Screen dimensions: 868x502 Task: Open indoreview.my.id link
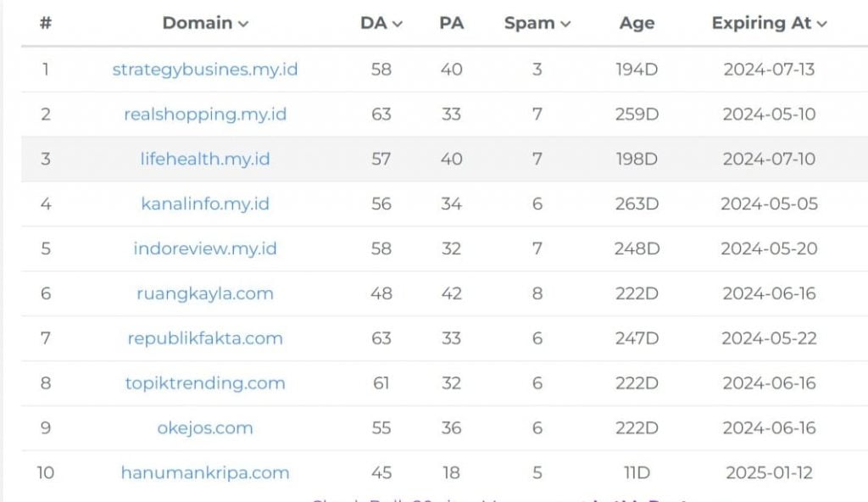click(x=205, y=249)
